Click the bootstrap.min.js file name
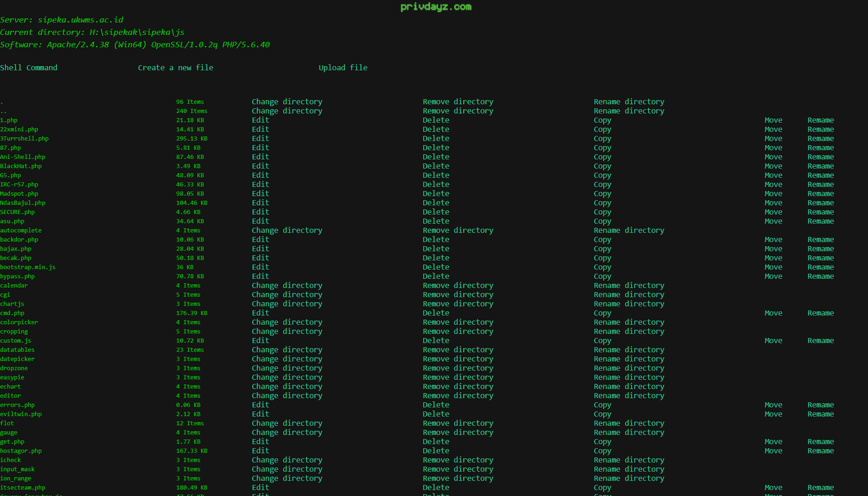 (28, 267)
